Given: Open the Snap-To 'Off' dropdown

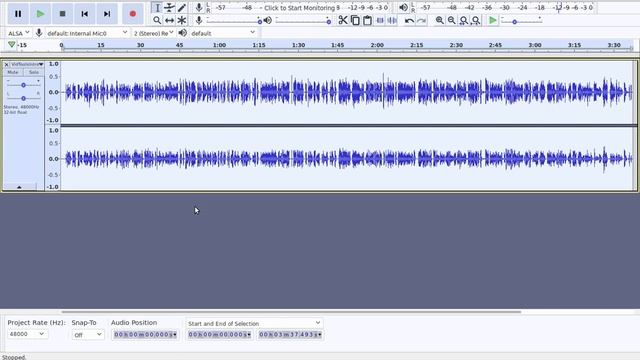Looking at the screenshot, I should point(88,335).
